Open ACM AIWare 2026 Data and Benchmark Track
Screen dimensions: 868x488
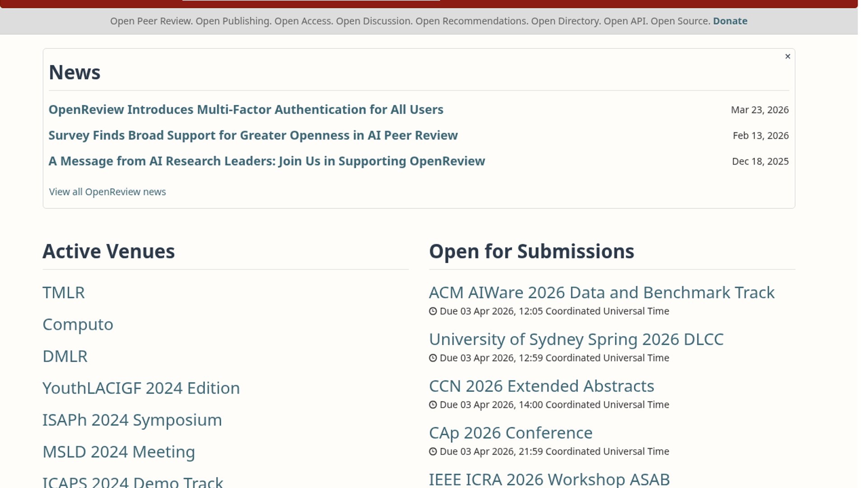(601, 293)
